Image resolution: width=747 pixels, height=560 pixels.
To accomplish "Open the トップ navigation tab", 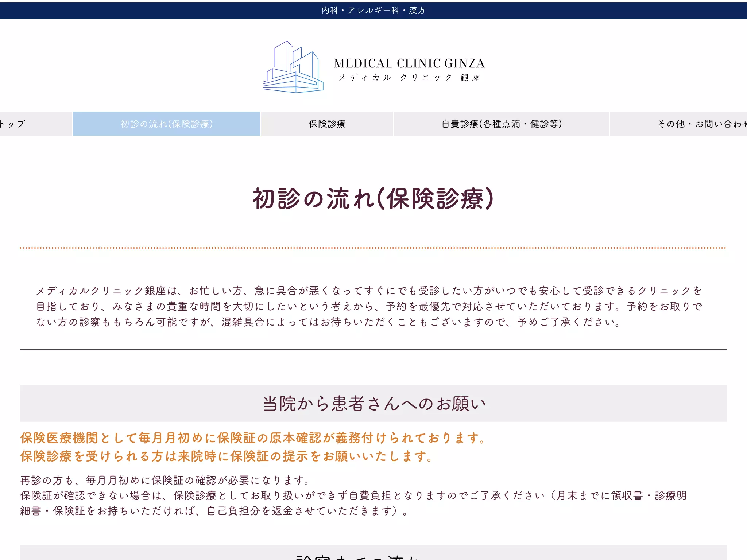I will click(x=36, y=124).
